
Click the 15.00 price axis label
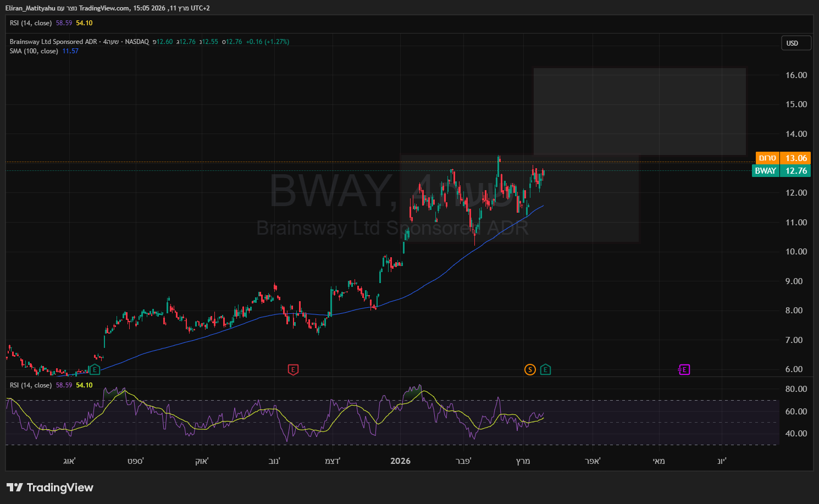click(x=796, y=104)
